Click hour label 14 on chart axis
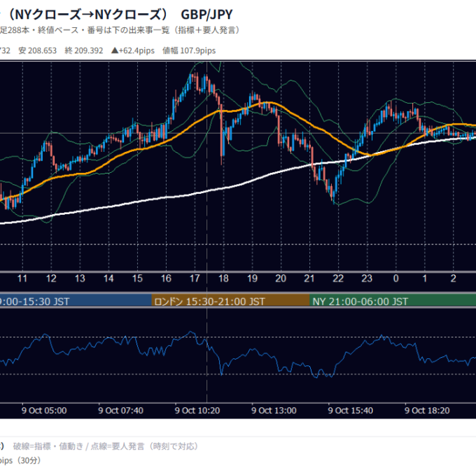Viewport: 476px width, 476px height. click(x=108, y=279)
